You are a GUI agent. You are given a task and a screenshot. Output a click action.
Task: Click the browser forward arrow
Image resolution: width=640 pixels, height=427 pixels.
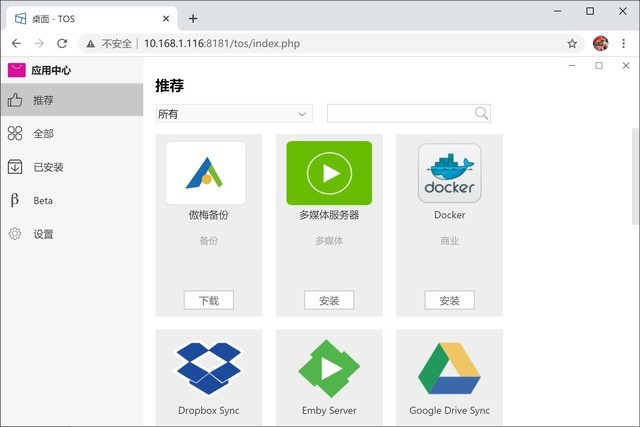click(x=39, y=43)
